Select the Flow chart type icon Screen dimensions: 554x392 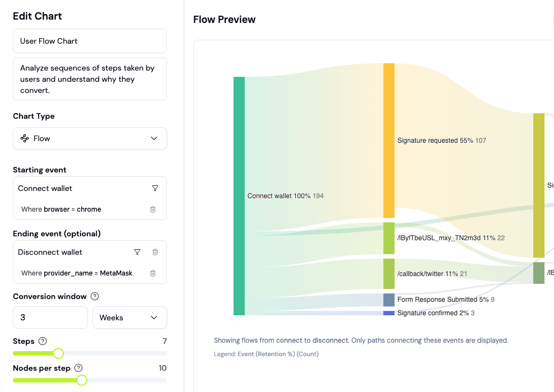24,138
